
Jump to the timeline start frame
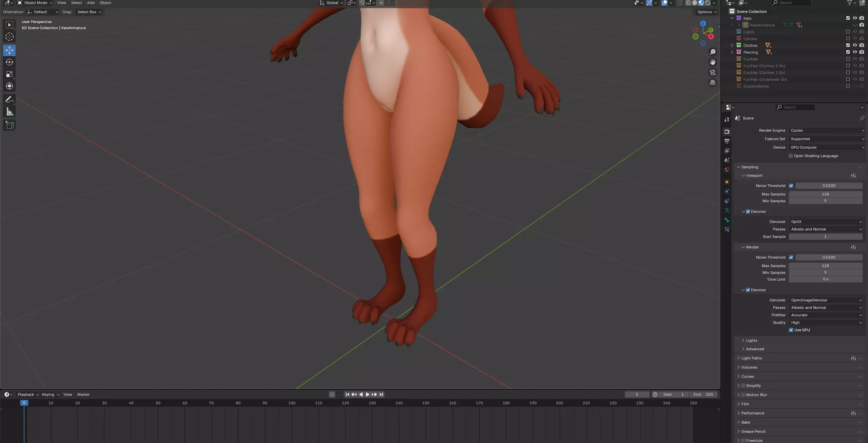[x=347, y=394]
